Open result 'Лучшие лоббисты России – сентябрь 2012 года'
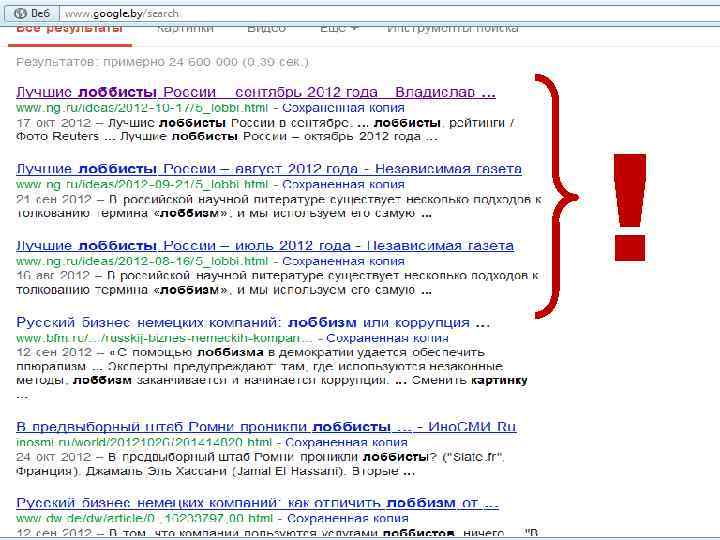 (x=256, y=92)
